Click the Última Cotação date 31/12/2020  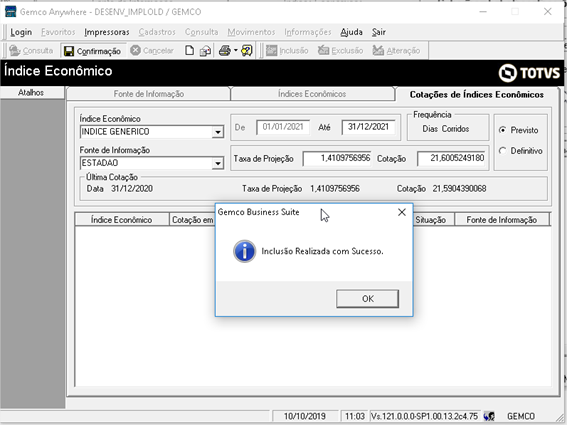[132, 189]
